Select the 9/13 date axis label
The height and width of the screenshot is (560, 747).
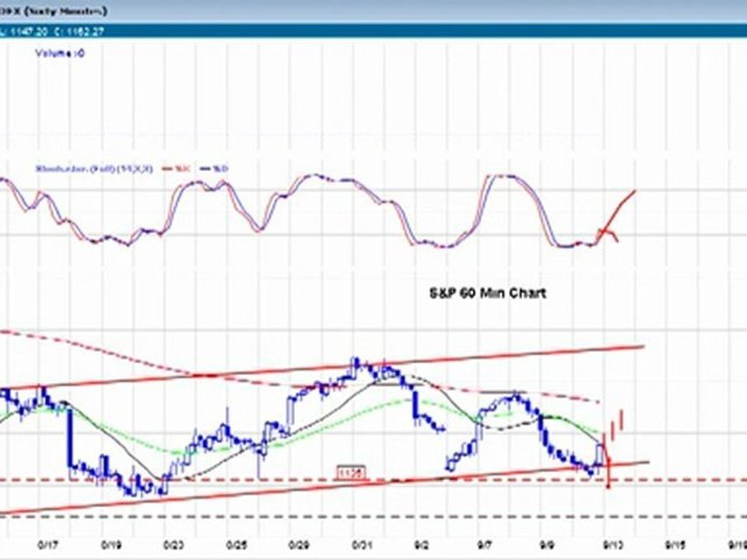tap(614, 544)
